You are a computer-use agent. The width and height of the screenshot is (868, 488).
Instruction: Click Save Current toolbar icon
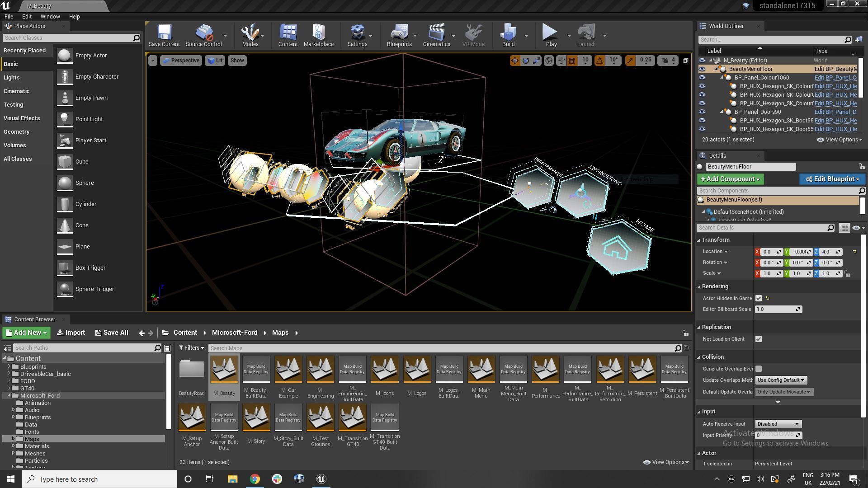[x=164, y=35]
